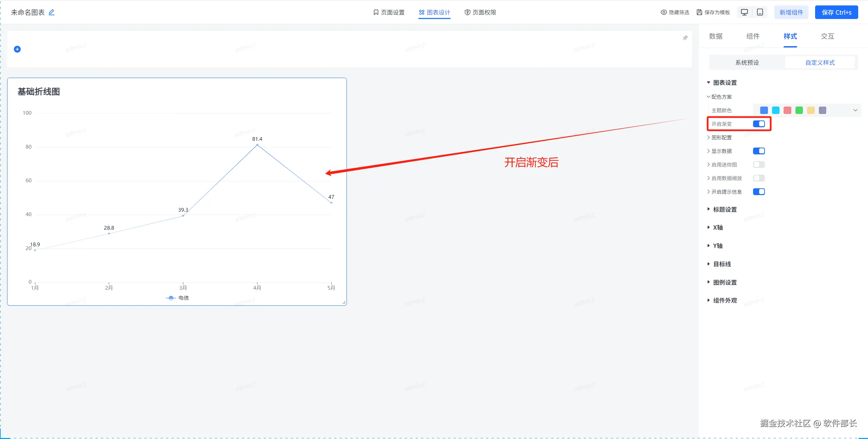Switch to the 数据 tab

click(716, 36)
